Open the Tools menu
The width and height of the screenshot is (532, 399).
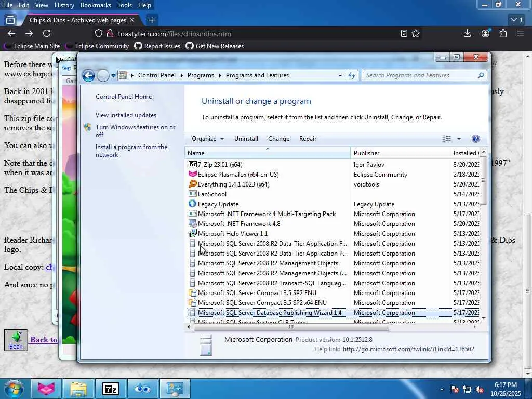[x=125, y=5]
